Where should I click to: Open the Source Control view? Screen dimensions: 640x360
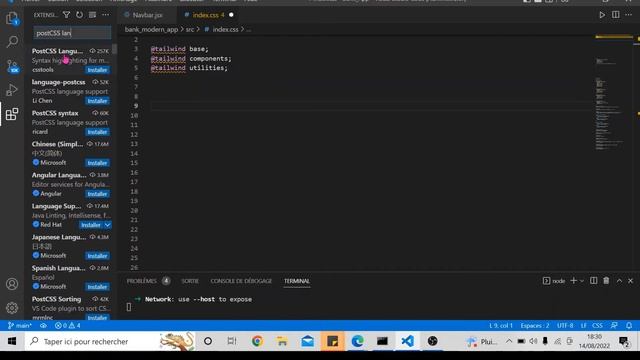point(12,66)
